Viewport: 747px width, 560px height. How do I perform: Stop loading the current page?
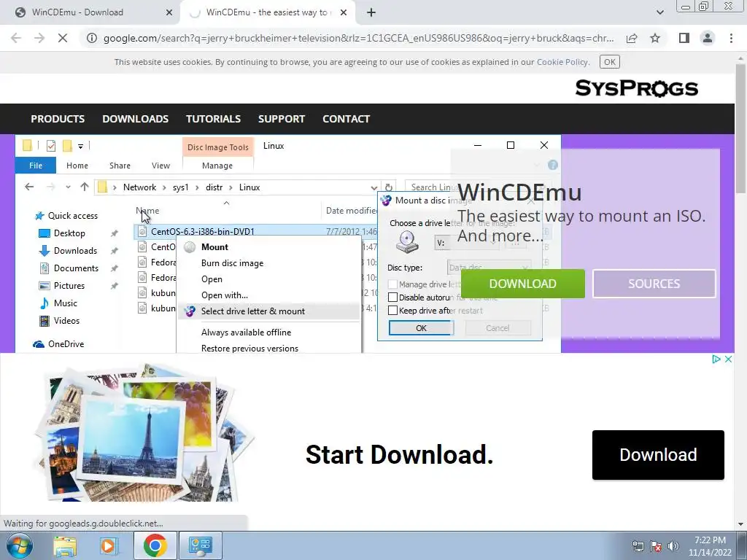63,38
